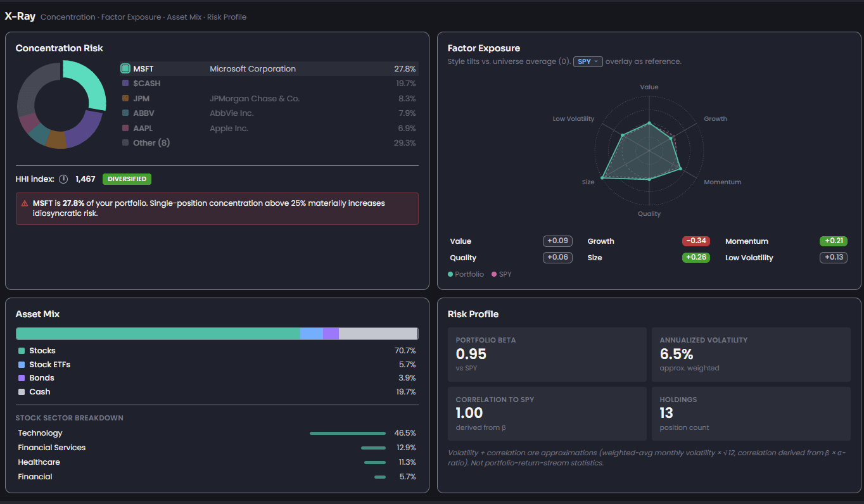Click the Concentration Risk panel heading

tap(60, 48)
